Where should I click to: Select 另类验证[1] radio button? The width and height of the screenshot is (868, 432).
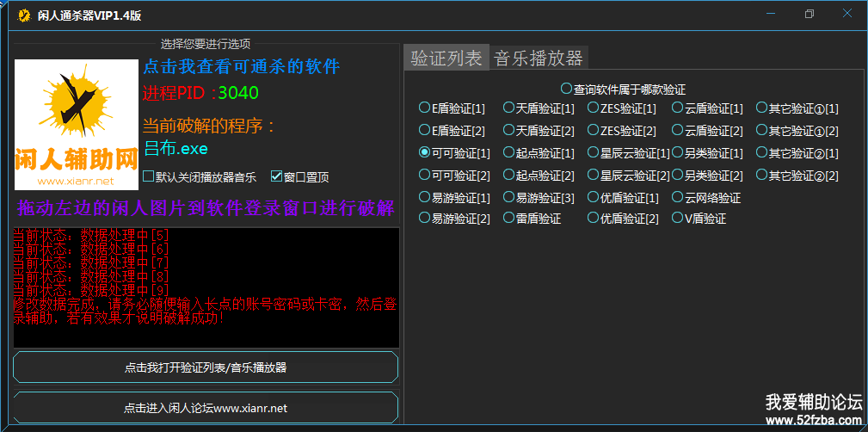707,152
